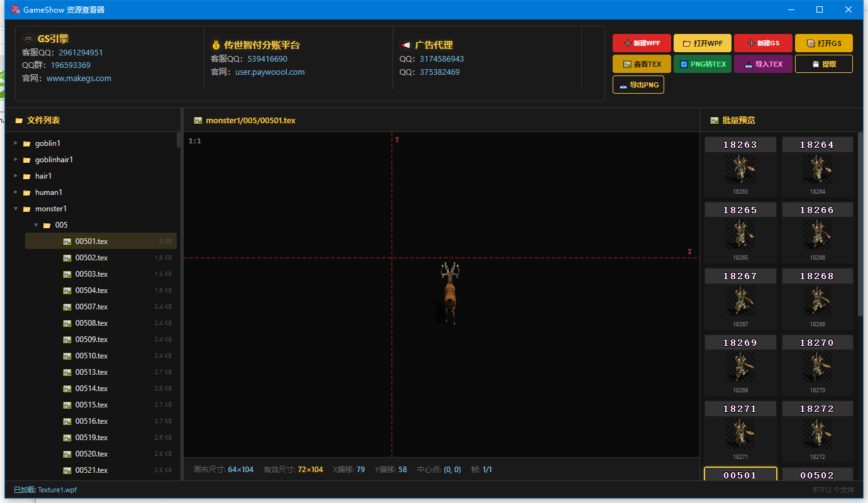Select the 00510.tex file entry
868x503 pixels.
tap(101, 356)
